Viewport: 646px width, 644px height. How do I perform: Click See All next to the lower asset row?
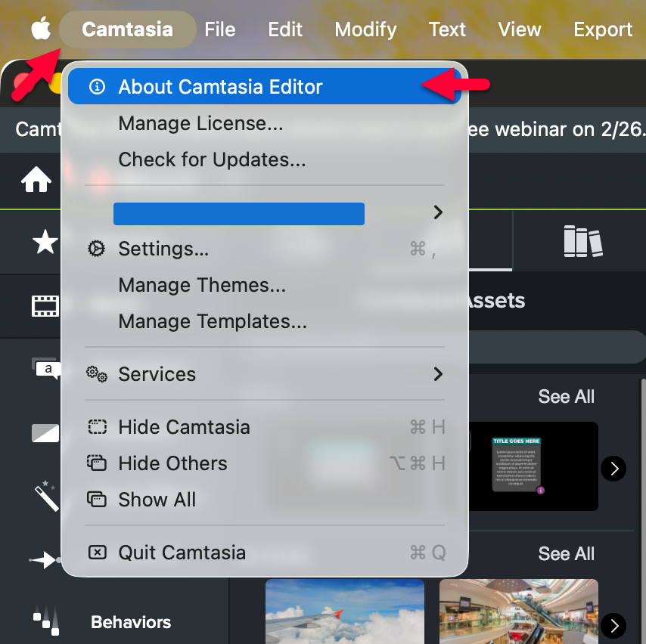[566, 553]
